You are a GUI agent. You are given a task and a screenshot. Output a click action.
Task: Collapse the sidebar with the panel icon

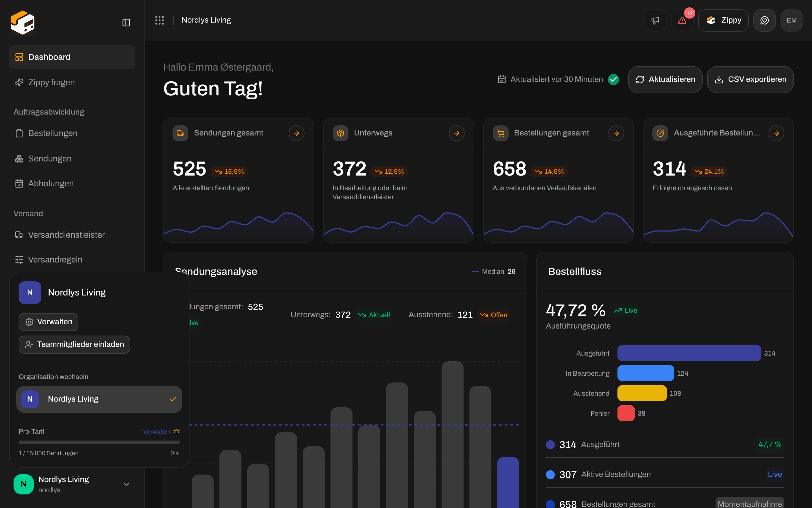point(126,23)
